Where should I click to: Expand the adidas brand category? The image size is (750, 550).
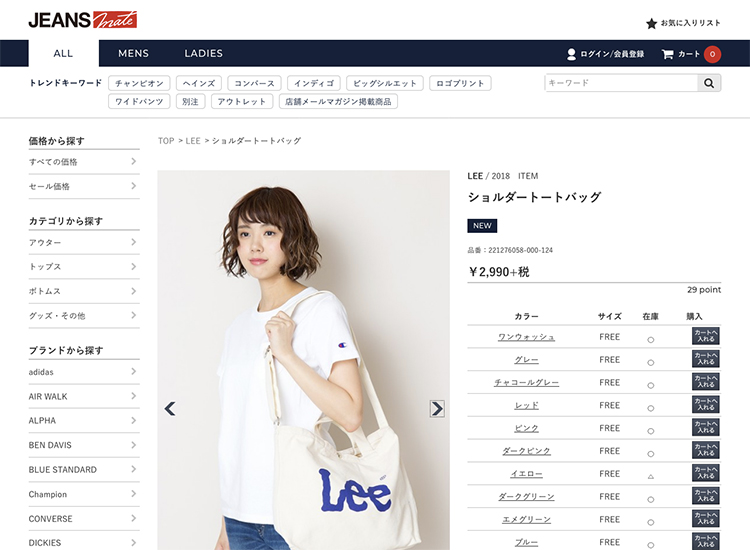tap(84, 372)
